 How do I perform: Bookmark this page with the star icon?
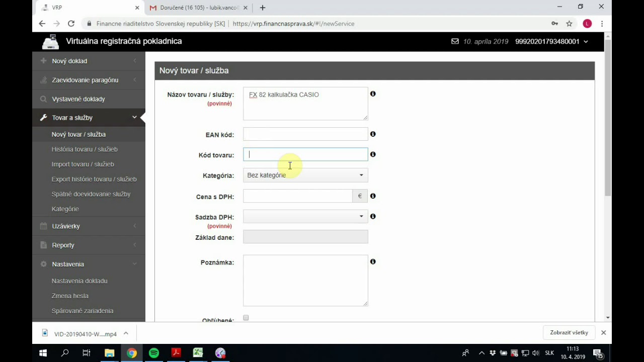[569, 24]
